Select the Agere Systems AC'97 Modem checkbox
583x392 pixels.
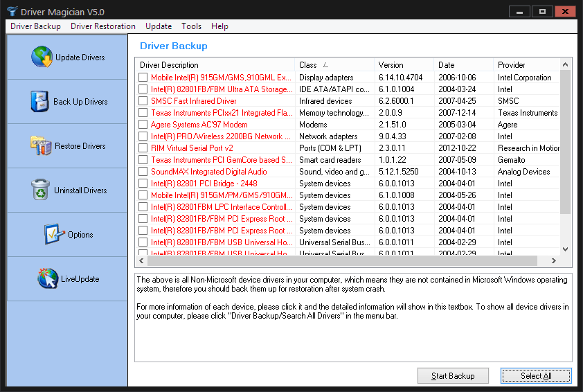143,125
